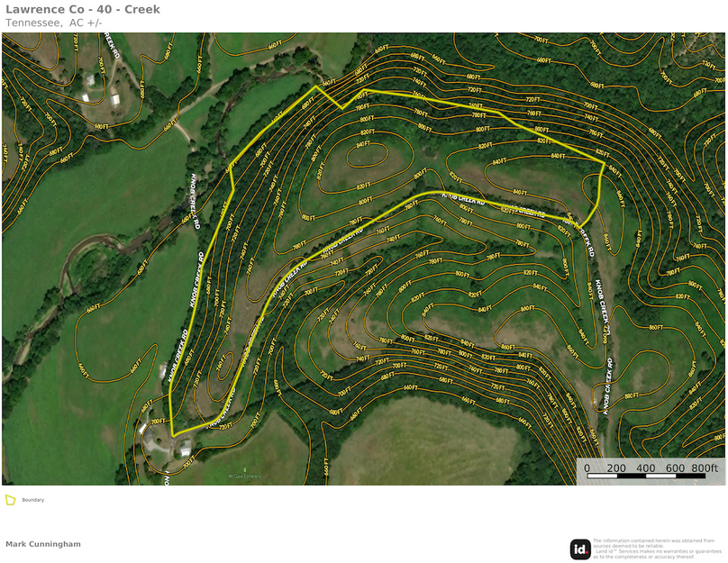
Task: Click the easternmost corner of the yellow boundary
Action: (x=605, y=161)
